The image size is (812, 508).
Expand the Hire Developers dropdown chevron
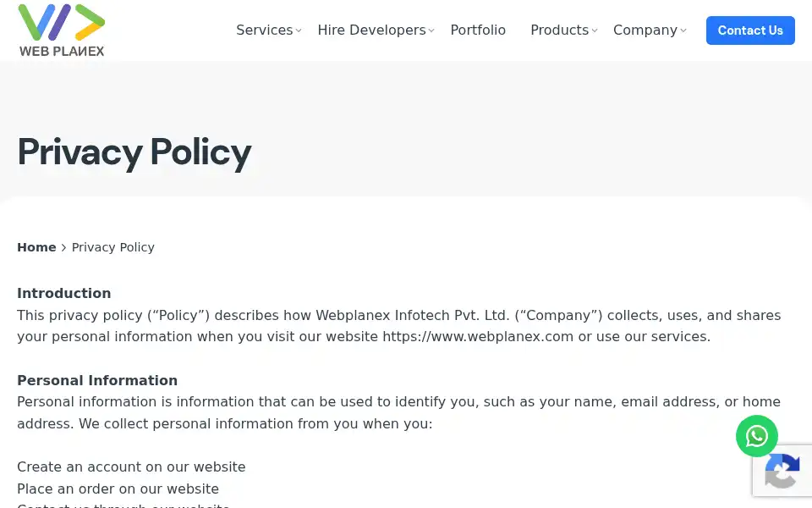point(431,30)
